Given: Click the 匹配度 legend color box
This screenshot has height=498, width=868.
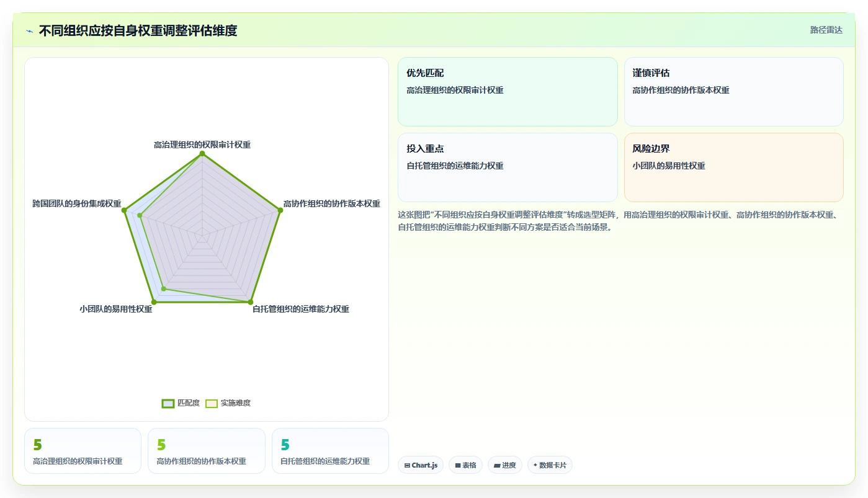Looking at the screenshot, I should tap(168, 403).
